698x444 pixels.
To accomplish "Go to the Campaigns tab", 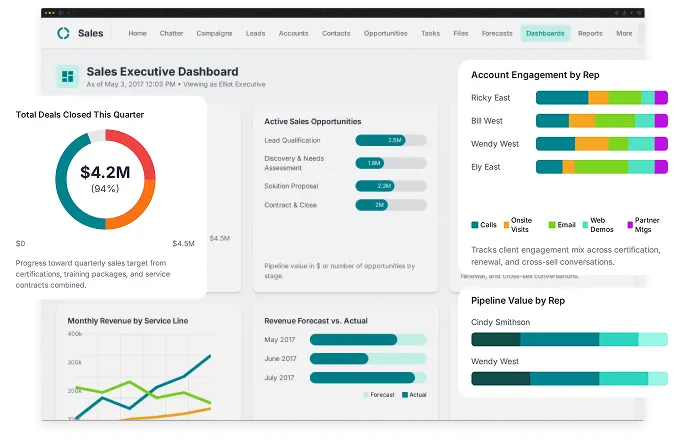I will coord(214,33).
